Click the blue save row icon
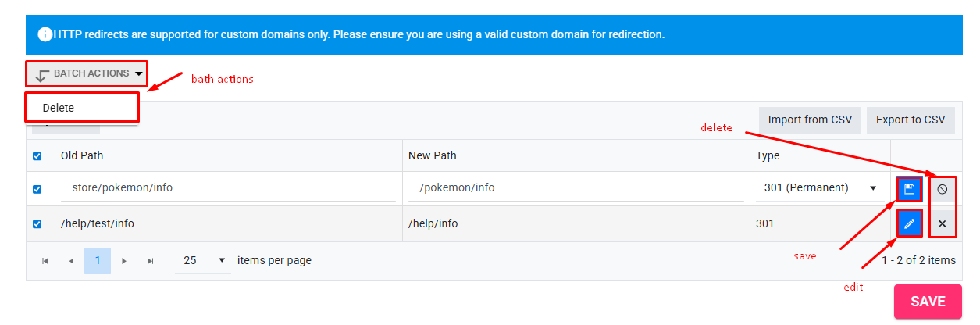Image resolution: width=980 pixels, height=325 pixels. point(909,189)
